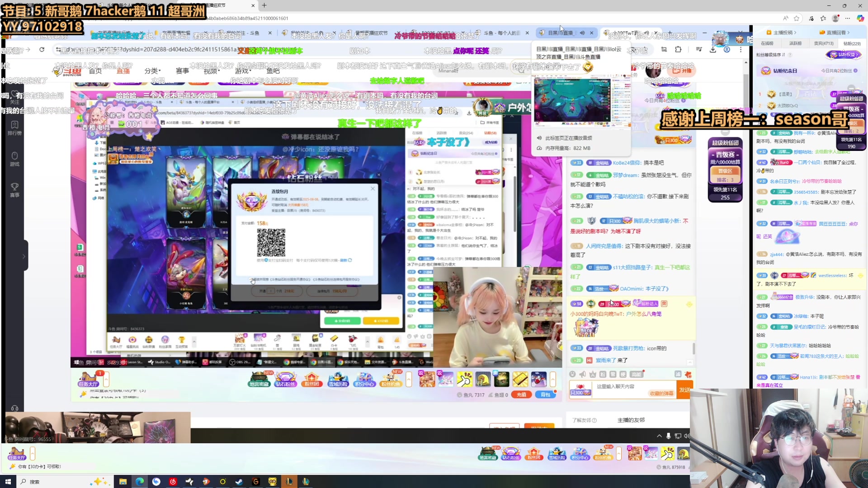This screenshot has width=868, height=488.
Task: Open 赛事 trophy icon in left sidebar
Action: pos(14,190)
